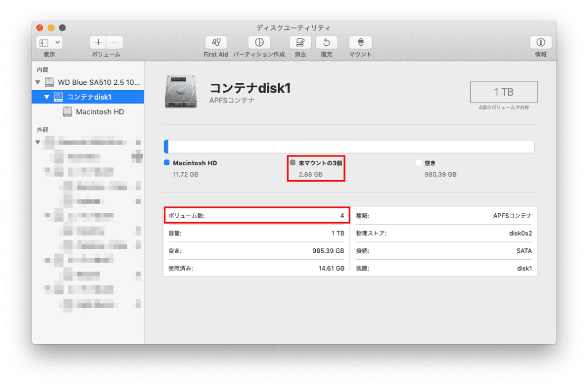Click the 4個のボリュームで共有 caption
Viewport: 588px width, 386px height.
pos(504,107)
